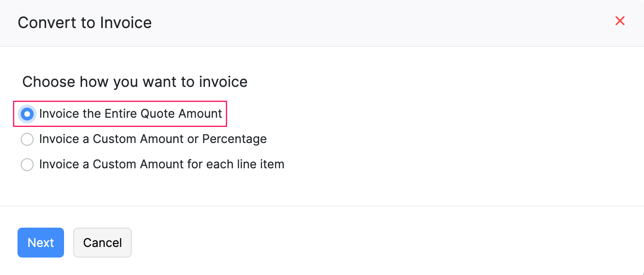Image resolution: width=644 pixels, height=275 pixels.
Task: Click the "Choose how you want to invoice" heading
Action: tap(135, 82)
